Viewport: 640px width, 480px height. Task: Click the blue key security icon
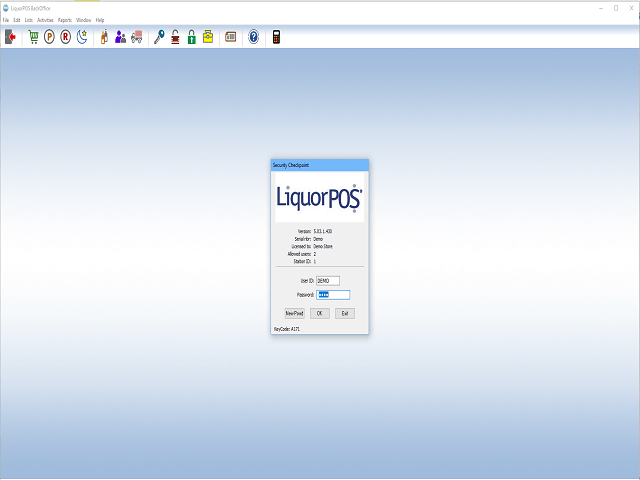159,37
